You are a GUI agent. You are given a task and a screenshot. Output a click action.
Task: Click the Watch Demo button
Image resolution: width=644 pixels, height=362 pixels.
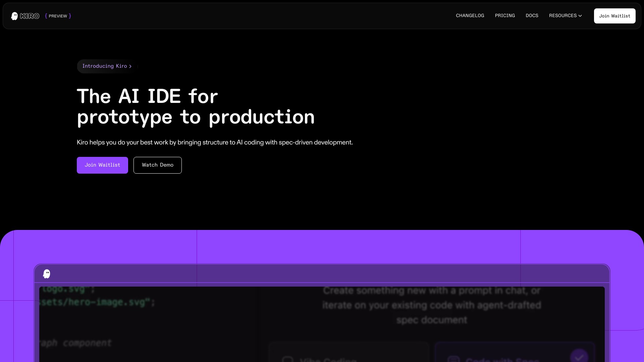point(157,165)
